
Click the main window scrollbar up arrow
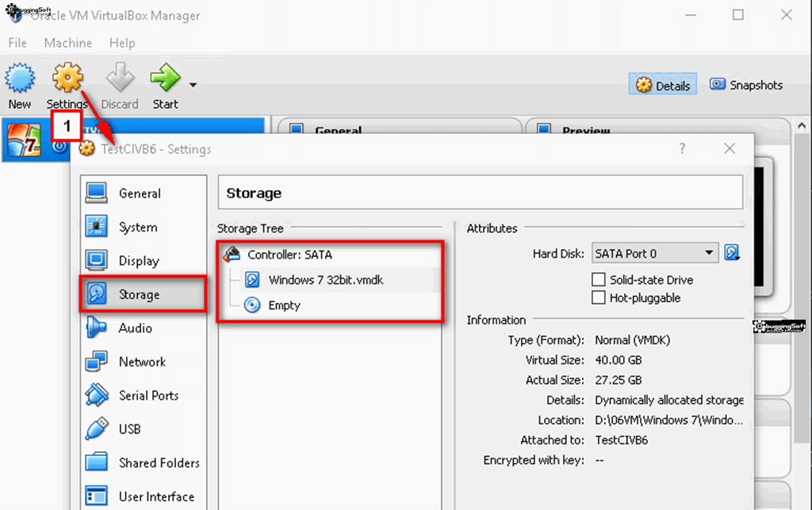click(802, 125)
